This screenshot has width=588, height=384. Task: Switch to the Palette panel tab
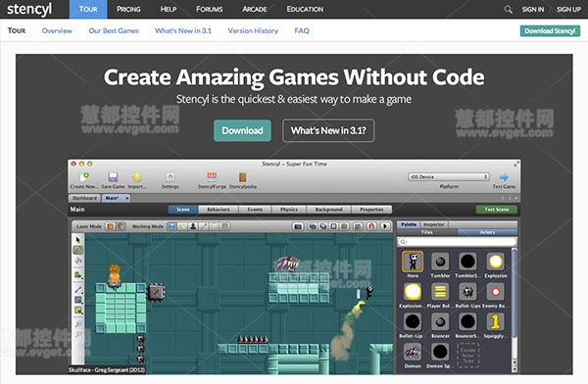(x=409, y=224)
